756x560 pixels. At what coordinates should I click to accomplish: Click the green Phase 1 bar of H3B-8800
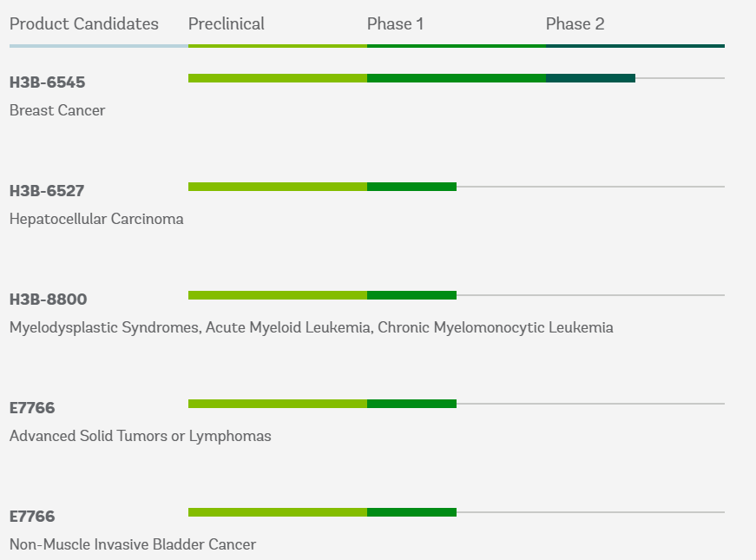coord(411,295)
